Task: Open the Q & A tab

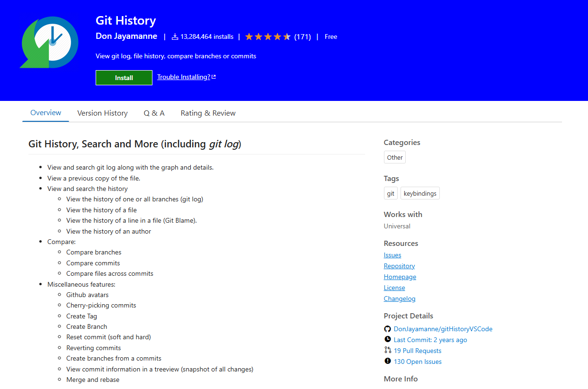Action: click(x=154, y=113)
